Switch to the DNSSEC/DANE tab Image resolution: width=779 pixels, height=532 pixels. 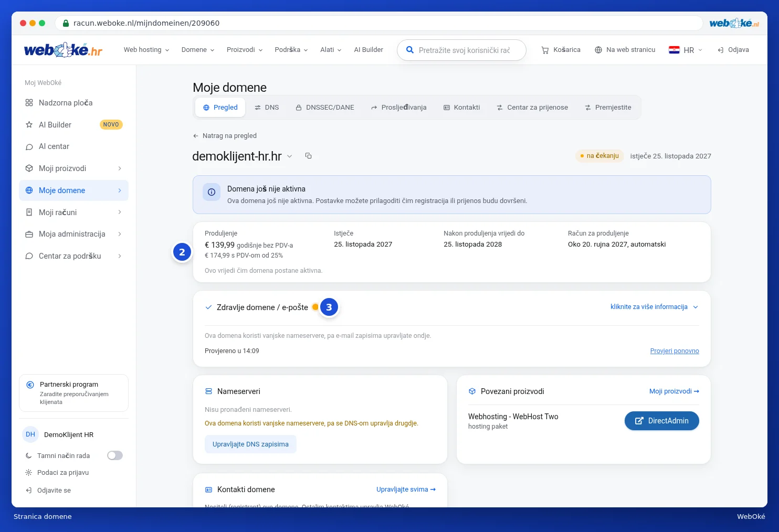point(325,108)
